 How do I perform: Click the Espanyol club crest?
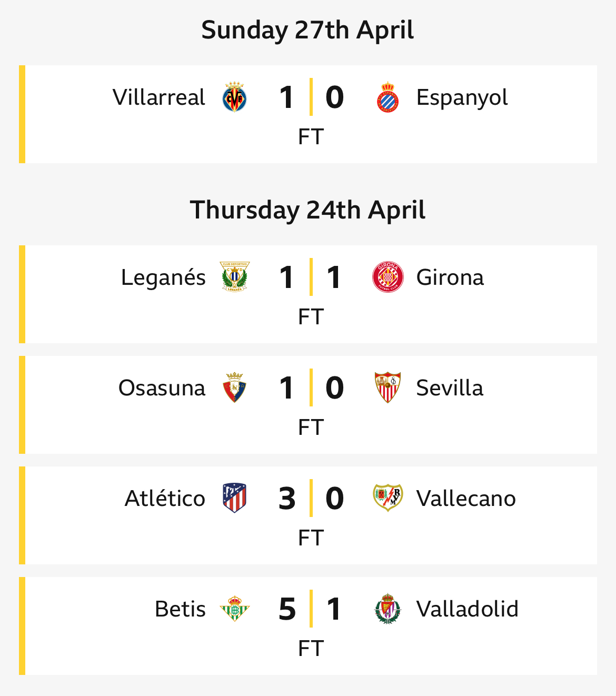tap(388, 97)
